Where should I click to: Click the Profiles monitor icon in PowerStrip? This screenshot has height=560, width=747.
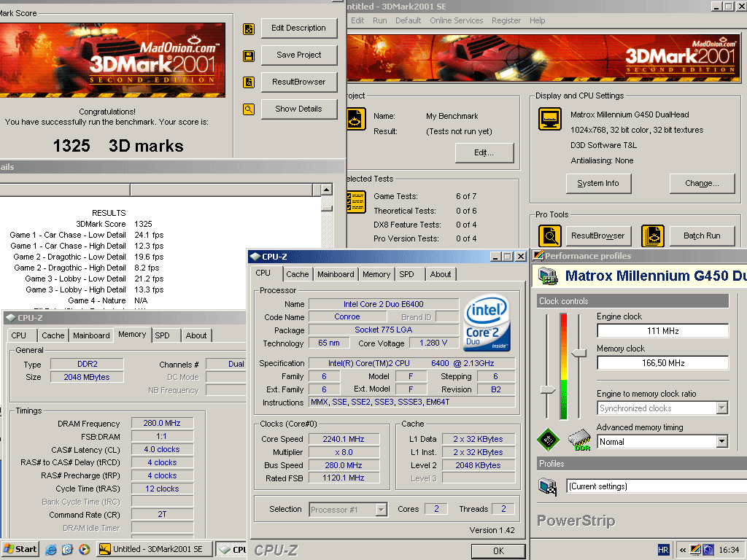(548, 486)
